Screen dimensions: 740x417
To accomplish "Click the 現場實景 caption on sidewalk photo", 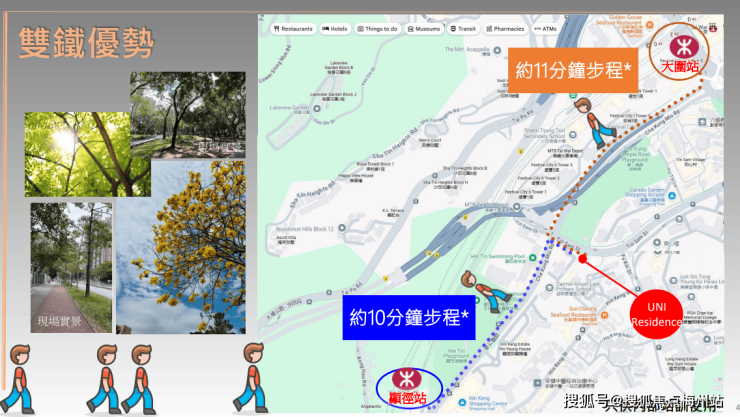I will click(x=59, y=321).
